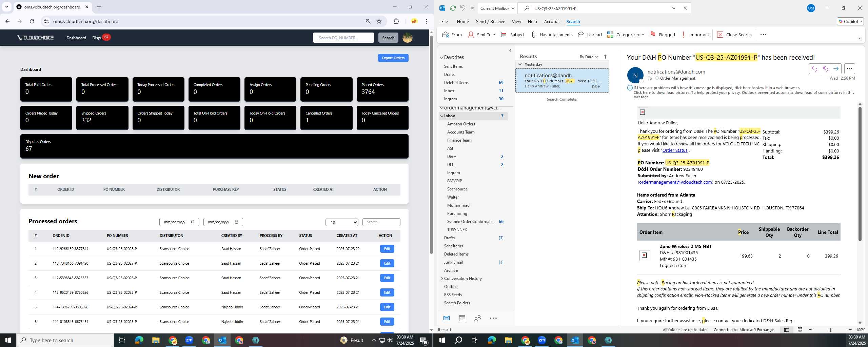Open Order Status link in email
This screenshot has height=347, width=868.
coord(675,150)
